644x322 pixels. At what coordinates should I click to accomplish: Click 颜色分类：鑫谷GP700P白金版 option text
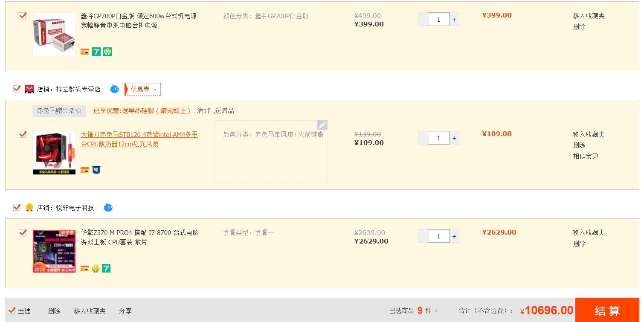[266, 16]
